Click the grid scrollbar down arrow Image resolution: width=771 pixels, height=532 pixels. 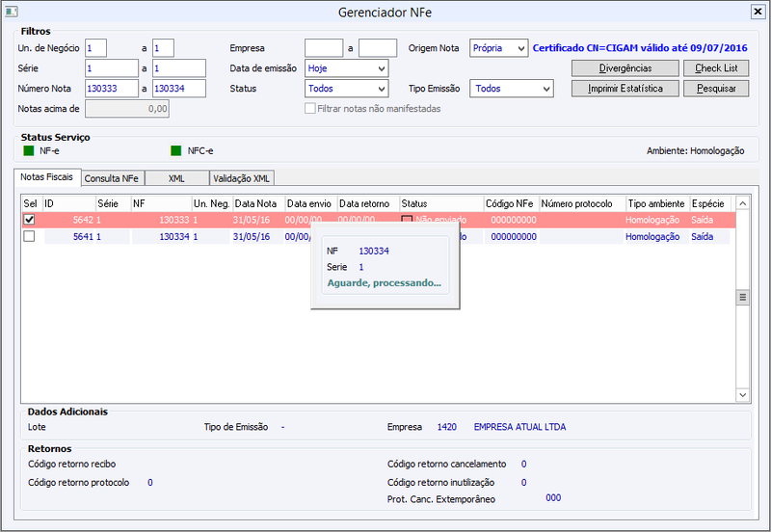742,395
